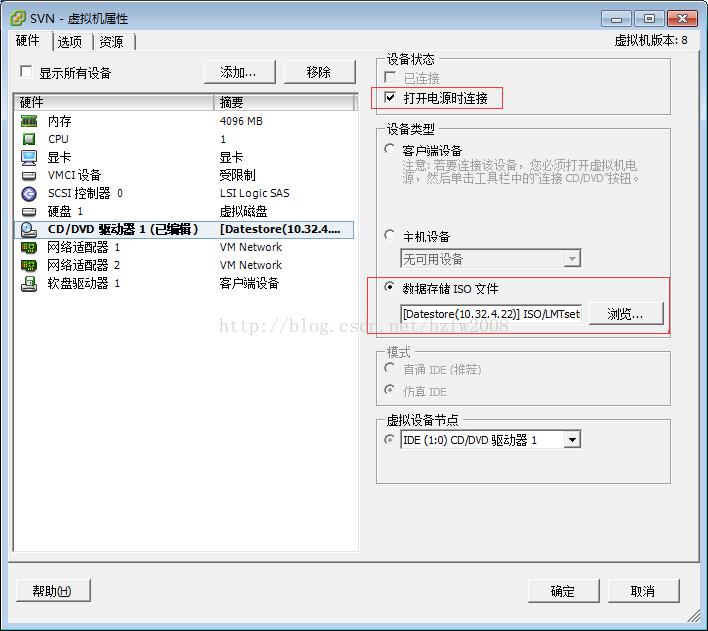The image size is (708, 631).
Task: Select the 网络适配器 2 icon
Action: pos(29,265)
